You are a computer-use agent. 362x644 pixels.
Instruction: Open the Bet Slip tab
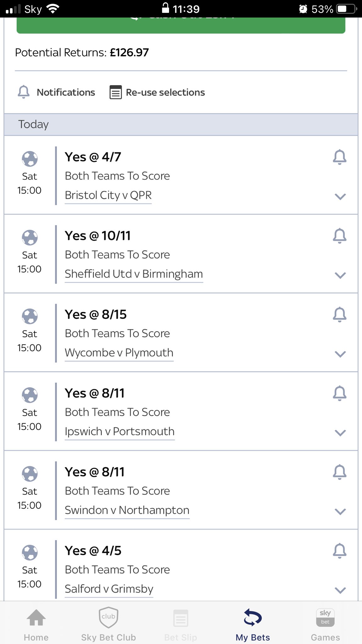click(x=181, y=624)
